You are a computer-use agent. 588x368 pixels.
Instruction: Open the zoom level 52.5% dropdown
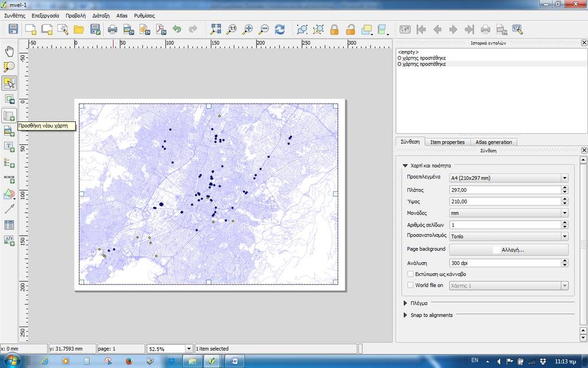click(x=189, y=349)
